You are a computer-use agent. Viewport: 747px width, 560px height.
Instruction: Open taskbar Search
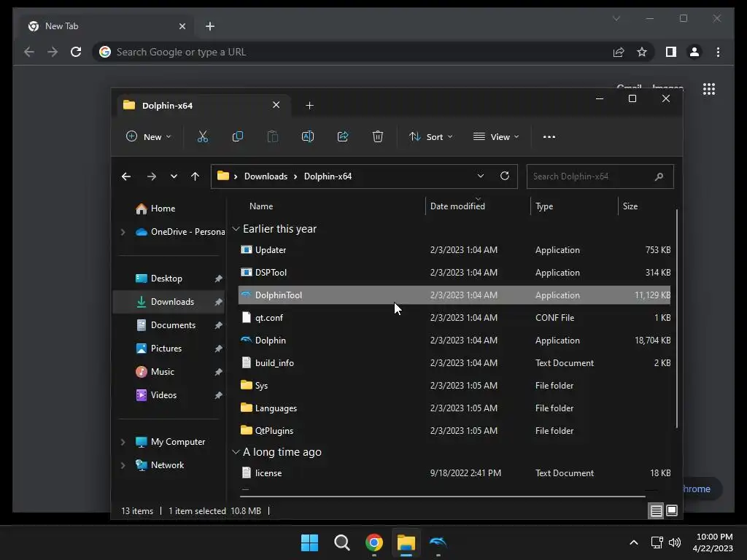[x=341, y=542]
